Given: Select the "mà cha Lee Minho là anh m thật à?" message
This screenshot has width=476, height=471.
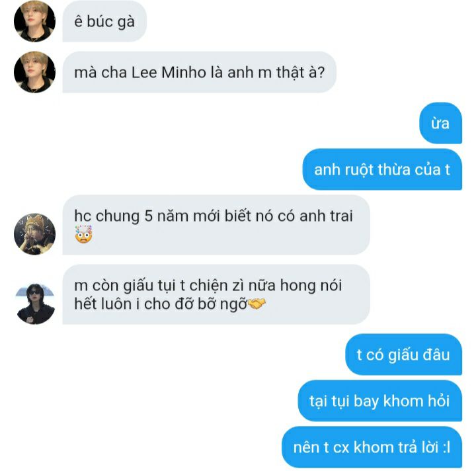Looking at the screenshot, I should coord(199,72).
